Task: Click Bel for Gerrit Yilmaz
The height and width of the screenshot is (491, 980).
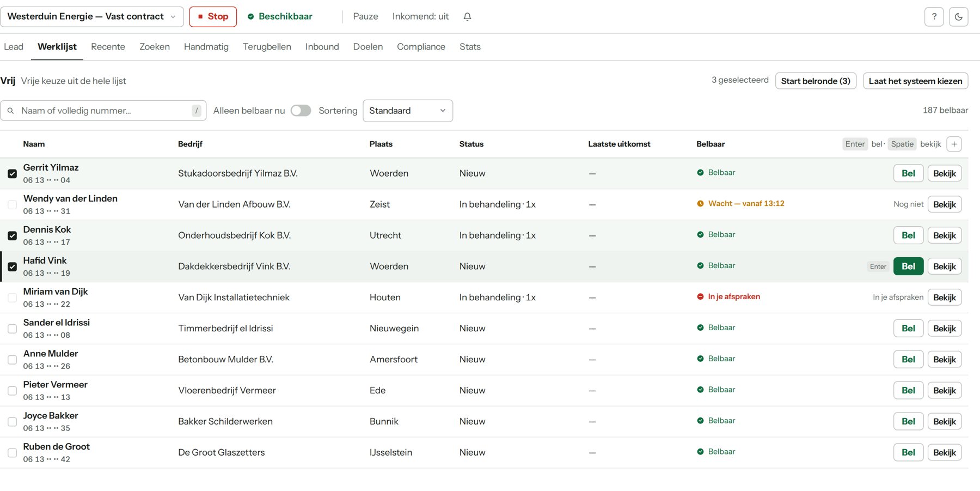Action: [x=908, y=173]
